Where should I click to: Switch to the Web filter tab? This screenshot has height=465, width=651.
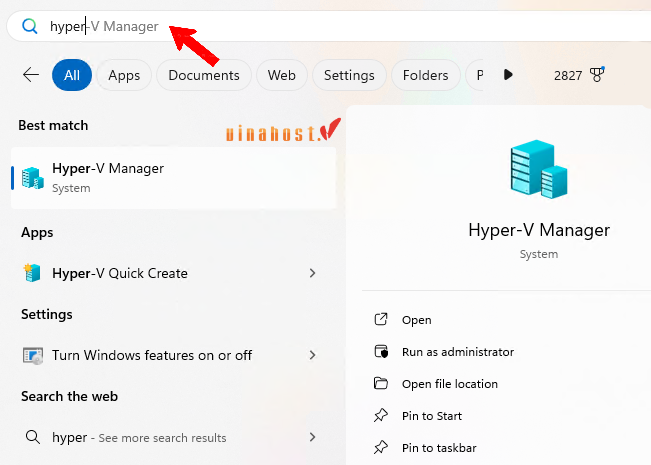tap(281, 75)
